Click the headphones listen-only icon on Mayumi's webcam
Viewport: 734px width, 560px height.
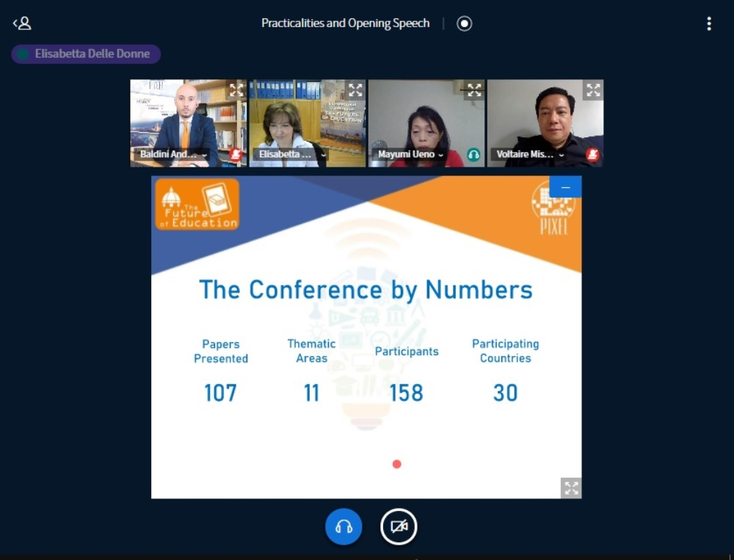pyautogui.click(x=473, y=155)
